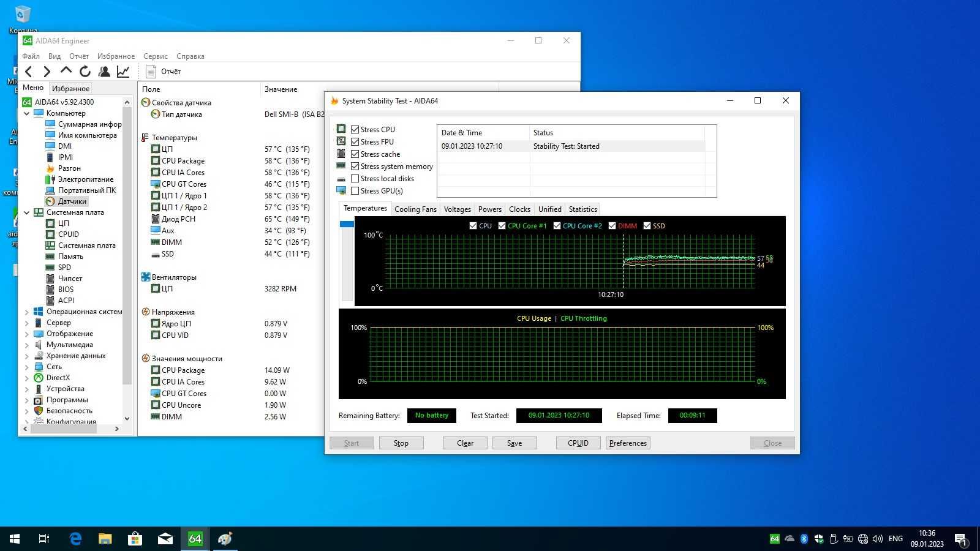Click the volume speaker tray icon
The width and height of the screenshot is (980, 551).
tap(878, 539)
